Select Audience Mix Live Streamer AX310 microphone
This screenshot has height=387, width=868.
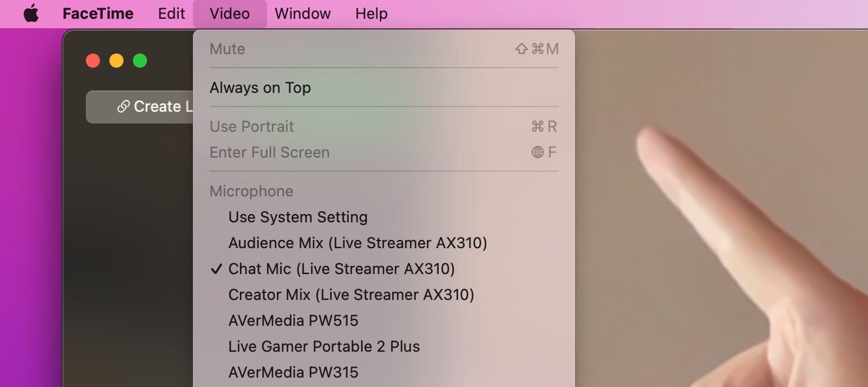[357, 243]
